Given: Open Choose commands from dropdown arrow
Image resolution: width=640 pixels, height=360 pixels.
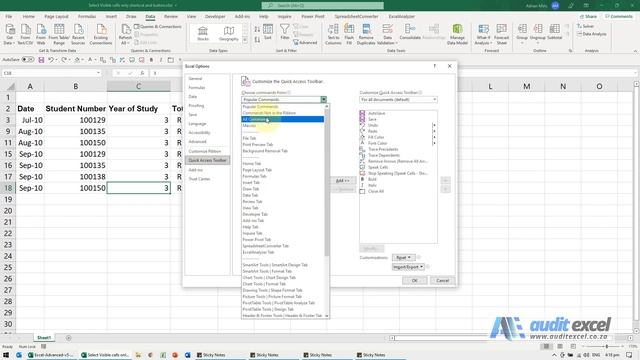Looking at the screenshot, I should [x=323, y=100].
